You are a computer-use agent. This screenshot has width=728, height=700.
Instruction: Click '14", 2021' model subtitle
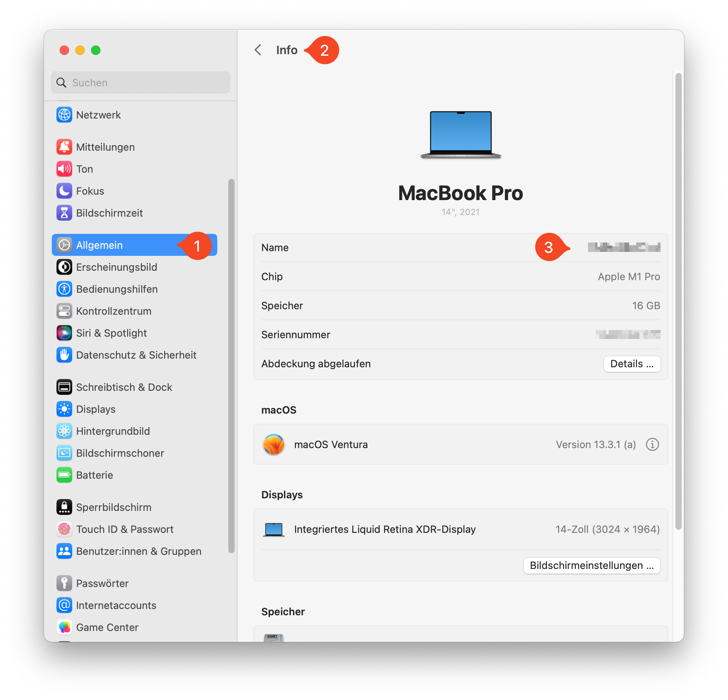(x=460, y=212)
